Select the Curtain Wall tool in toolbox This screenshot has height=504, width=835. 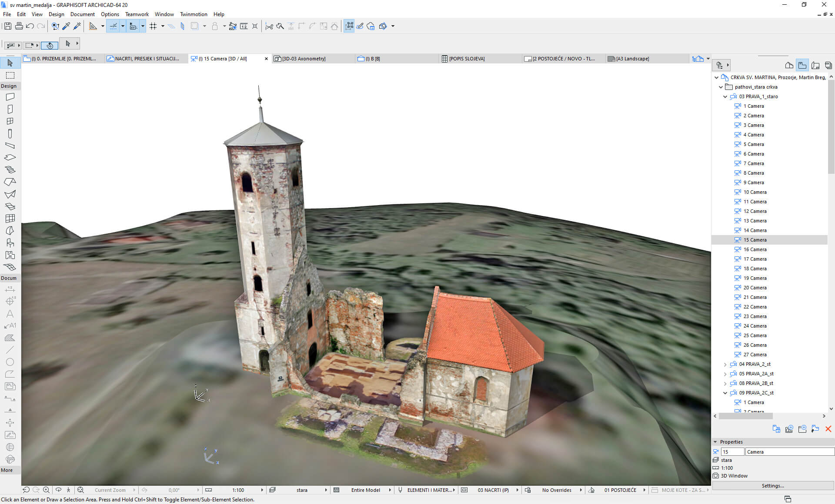click(10, 219)
